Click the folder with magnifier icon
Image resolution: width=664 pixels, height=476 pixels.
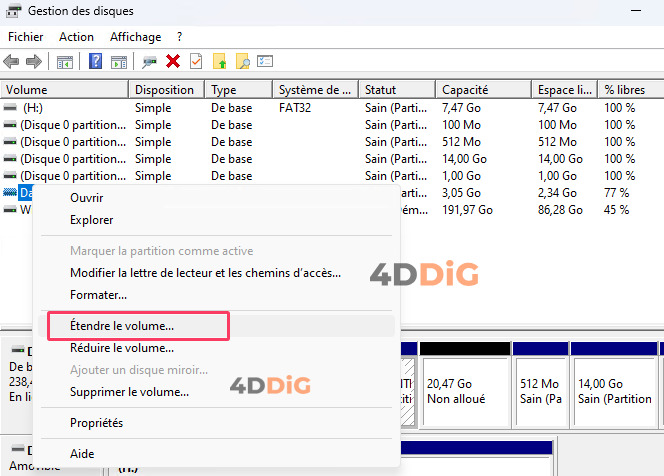click(x=243, y=61)
